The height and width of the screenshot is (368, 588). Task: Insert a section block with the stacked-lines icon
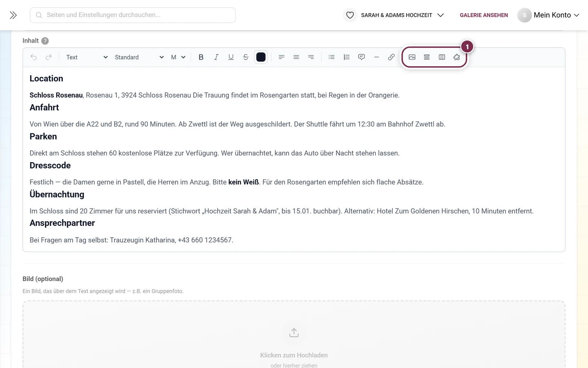pos(427,57)
